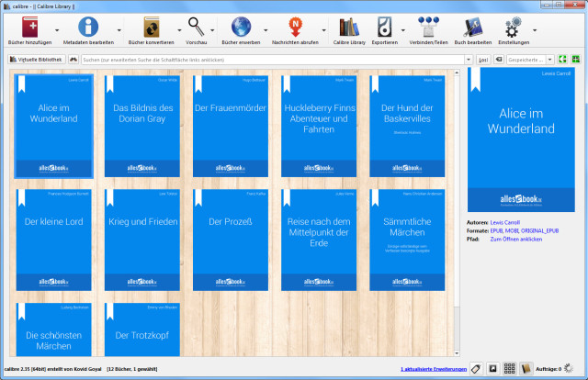The image size is (588, 380).
Task: Click Nachrichten abrufen icon
Action: click(297, 26)
